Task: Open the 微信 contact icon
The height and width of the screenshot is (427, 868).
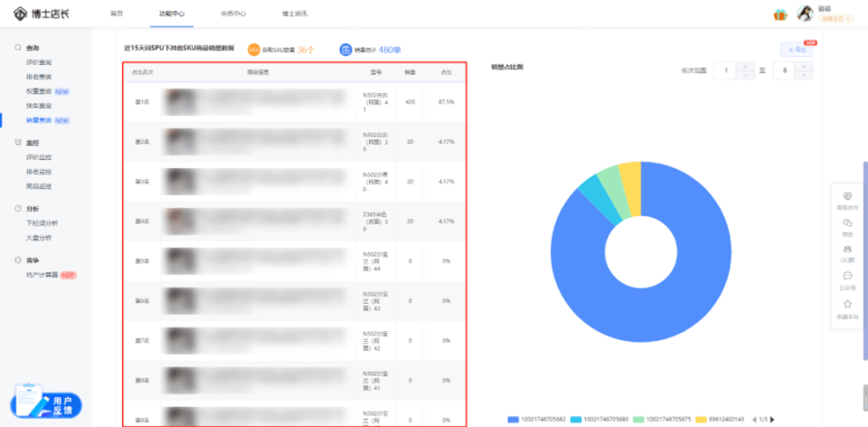Action: [x=846, y=225]
